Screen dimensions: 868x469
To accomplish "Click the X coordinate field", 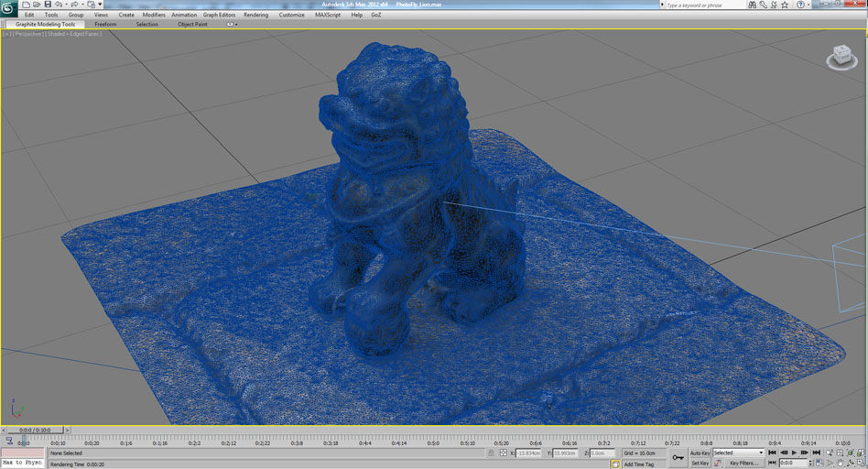I will pyautogui.click(x=528, y=453).
